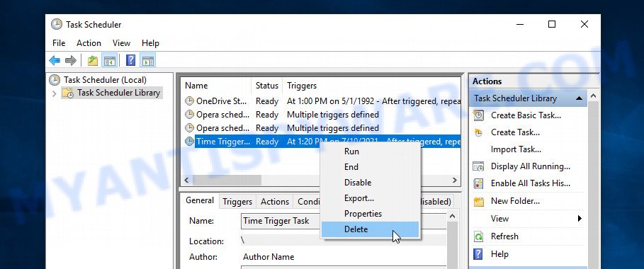Open the View submenu arrow in Actions
The image size is (644, 269).
coord(580,219)
